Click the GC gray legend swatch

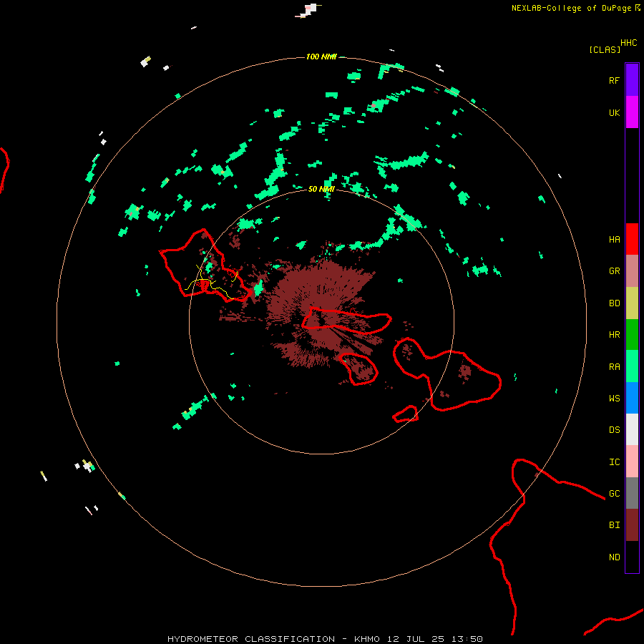(632, 493)
